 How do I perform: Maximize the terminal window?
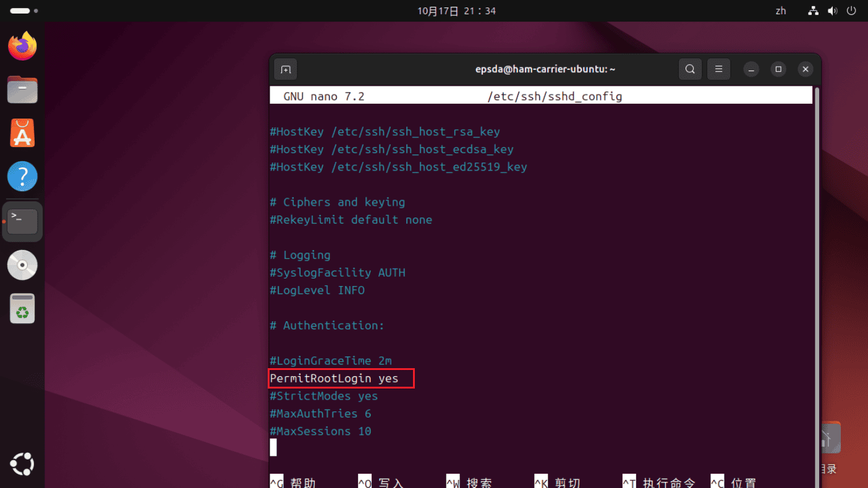pyautogui.click(x=778, y=69)
